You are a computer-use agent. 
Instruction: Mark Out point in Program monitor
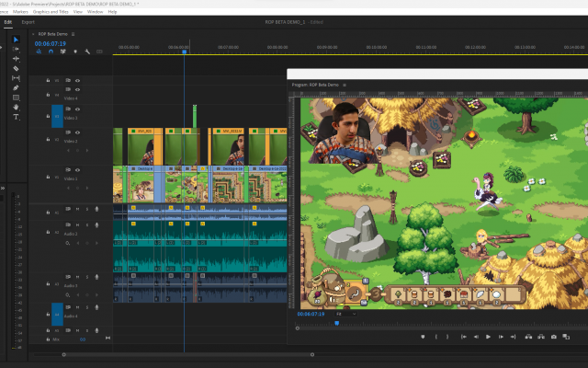point(447,337)
